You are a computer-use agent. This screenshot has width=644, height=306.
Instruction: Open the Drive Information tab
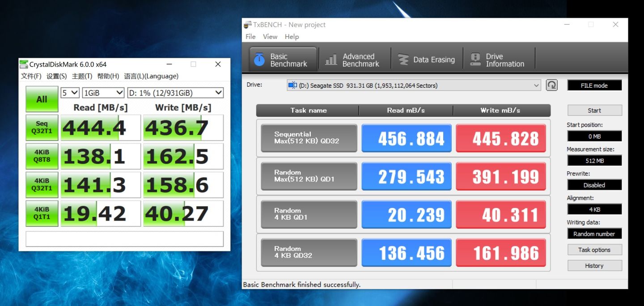coord(498,60)
